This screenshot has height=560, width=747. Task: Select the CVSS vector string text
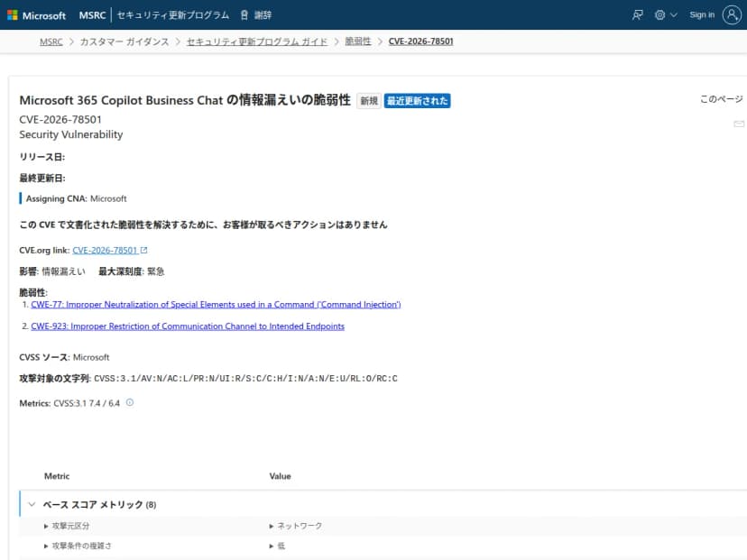click(245, 379)
